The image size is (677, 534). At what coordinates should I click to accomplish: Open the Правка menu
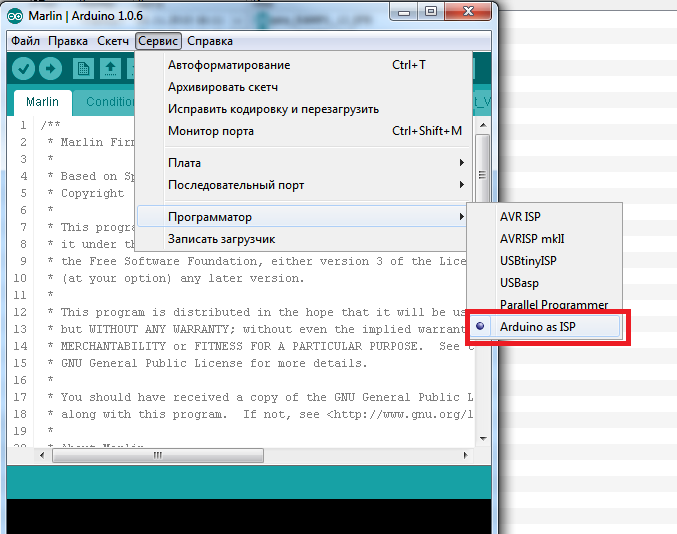point(68,41)
